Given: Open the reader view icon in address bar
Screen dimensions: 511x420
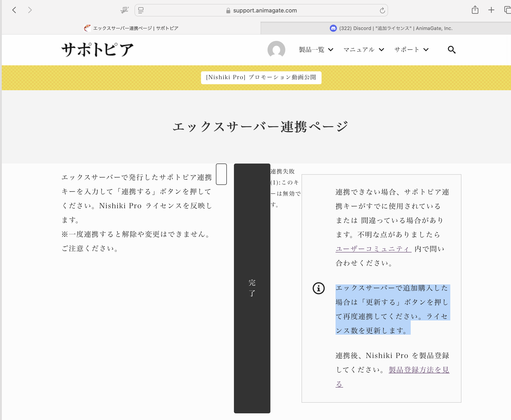Looking at the screenshot, I should pyautogui.click(x=141, y=10).
